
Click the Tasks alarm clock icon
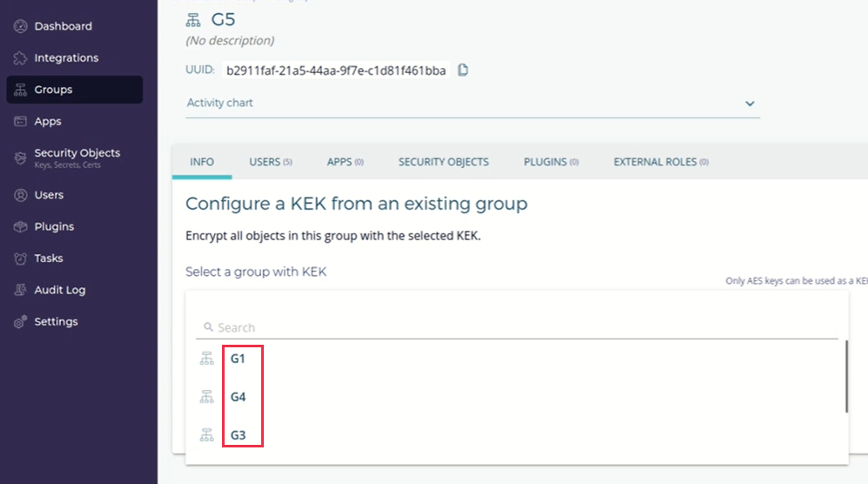[21, 259]
